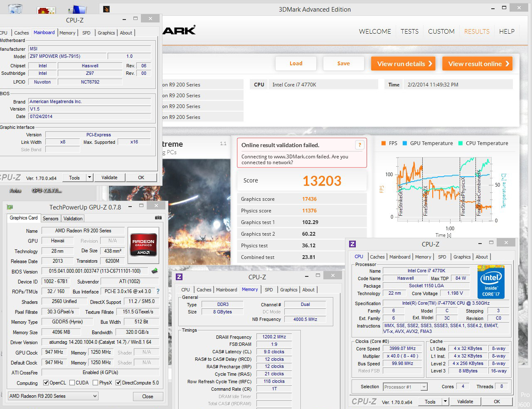Click the Bus Interface question mark icon

click(158, 291)
